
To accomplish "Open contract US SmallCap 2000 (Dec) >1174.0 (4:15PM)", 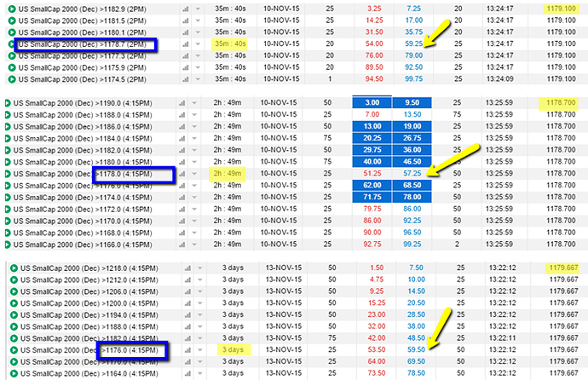I will point(83,198).
